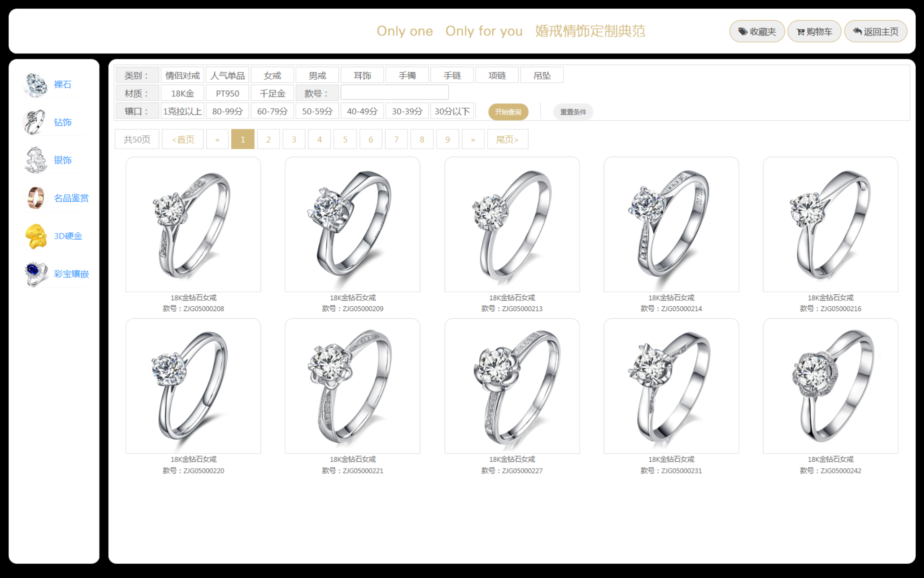Image resolution: width=924 pixels, height=578 pixels.
Task: Open ring thumbnail ZJG05000213
Action: [512, 224]
